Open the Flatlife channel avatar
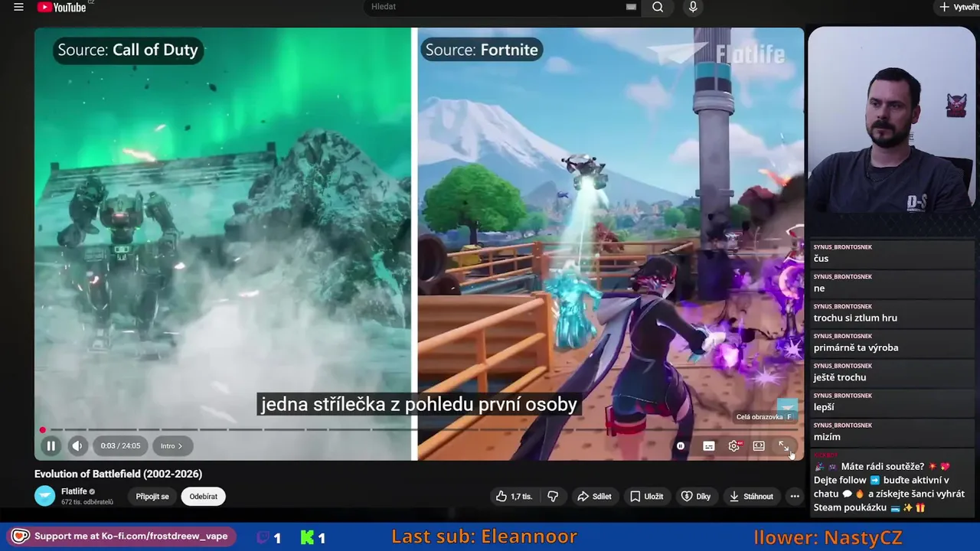Viewport: 980px width, 551px height. [x=45, y=496]
